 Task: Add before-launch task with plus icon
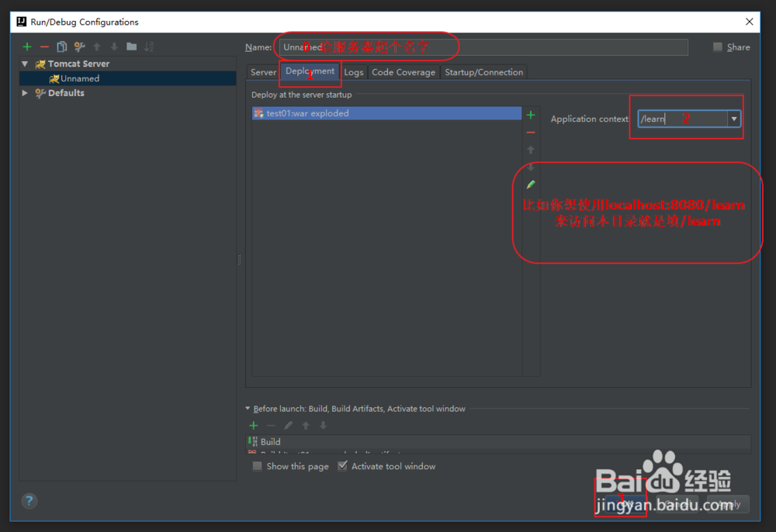click(254, 425)
